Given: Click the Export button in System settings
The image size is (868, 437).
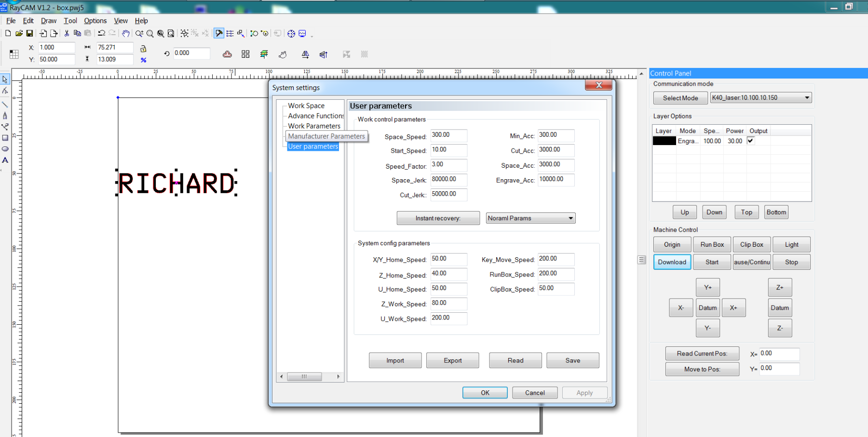Looking at the screenshot, I should tap(452, 360).
